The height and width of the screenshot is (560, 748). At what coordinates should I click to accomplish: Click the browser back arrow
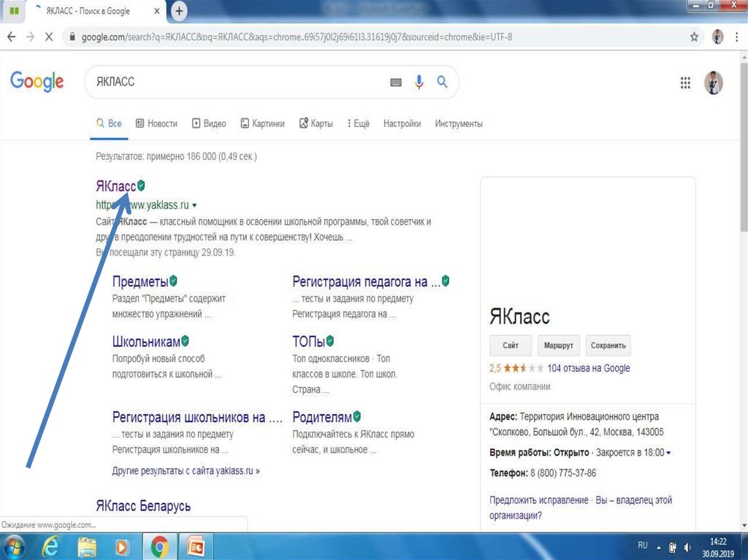pos(12,37)
